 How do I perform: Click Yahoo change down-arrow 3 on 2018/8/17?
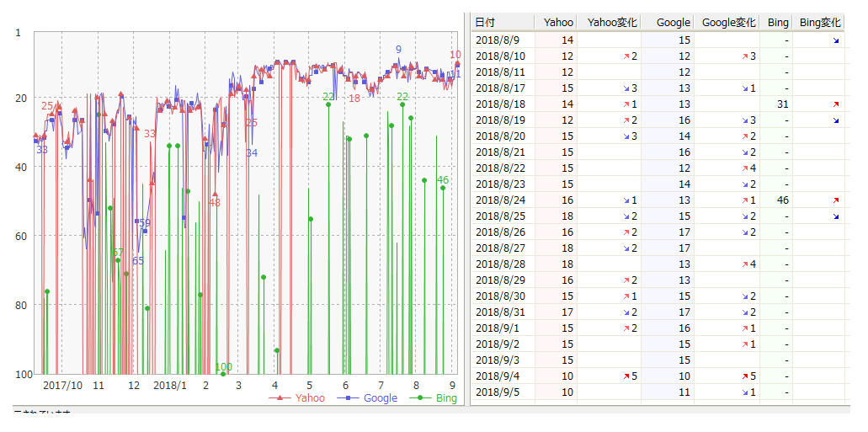pyautogui.click(x=630, y=88)
